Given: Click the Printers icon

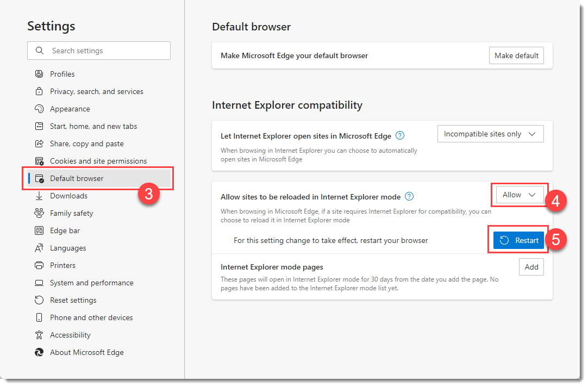Looking at the screenshot, I should point(39,265).
